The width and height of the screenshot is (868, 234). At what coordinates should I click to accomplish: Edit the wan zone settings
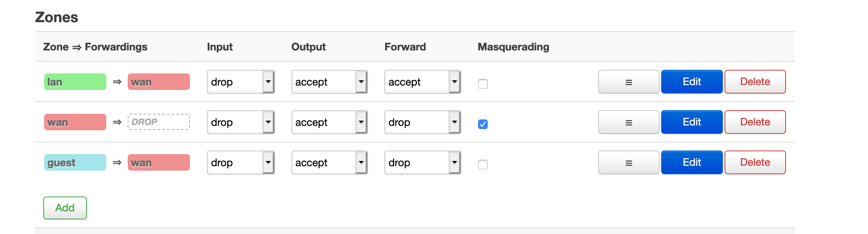point(691,122)
